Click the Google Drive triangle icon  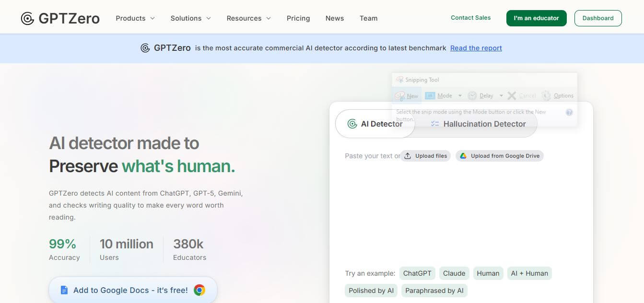pos(463,155)
